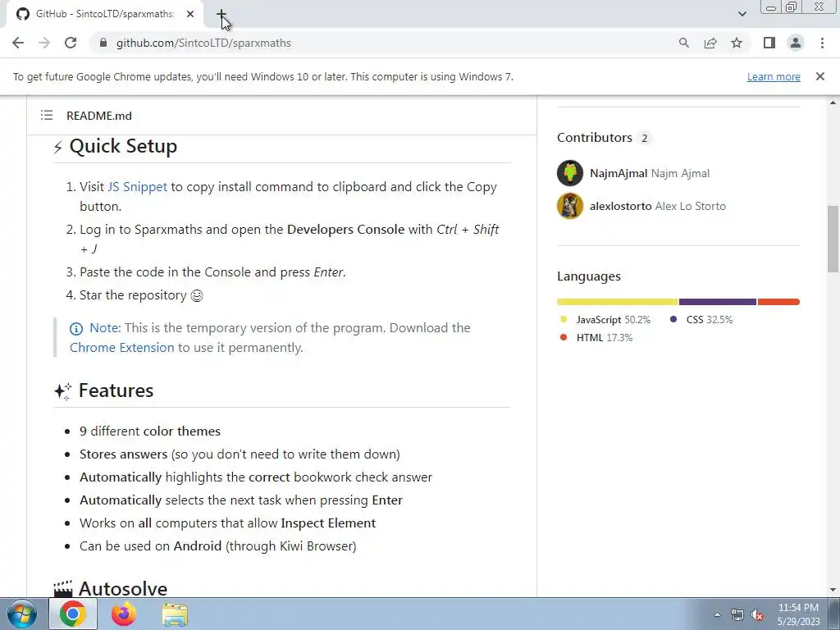The width and height of the screenshot is (840, 630).
Task: Open the Chrome Extension link
Action: coord(122,348)
